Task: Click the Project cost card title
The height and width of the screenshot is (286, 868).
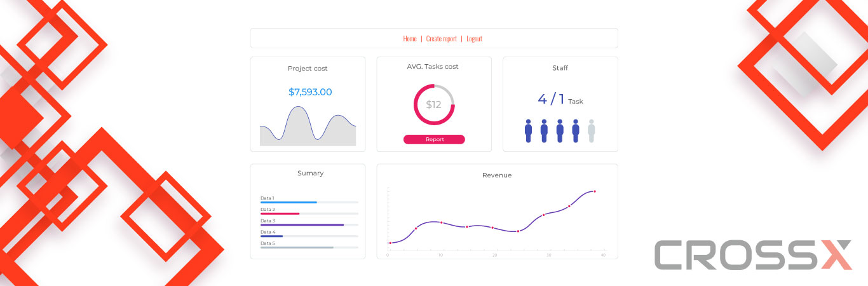Action: 308,69
